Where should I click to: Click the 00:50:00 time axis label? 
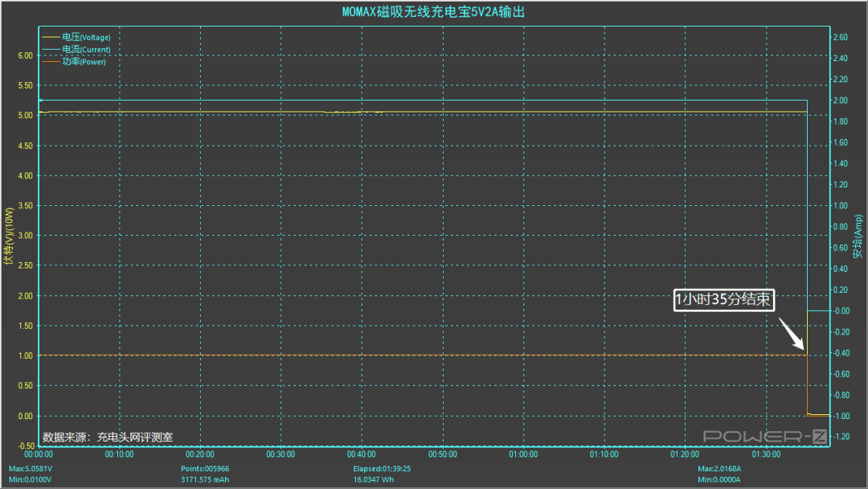coord(443,454)
